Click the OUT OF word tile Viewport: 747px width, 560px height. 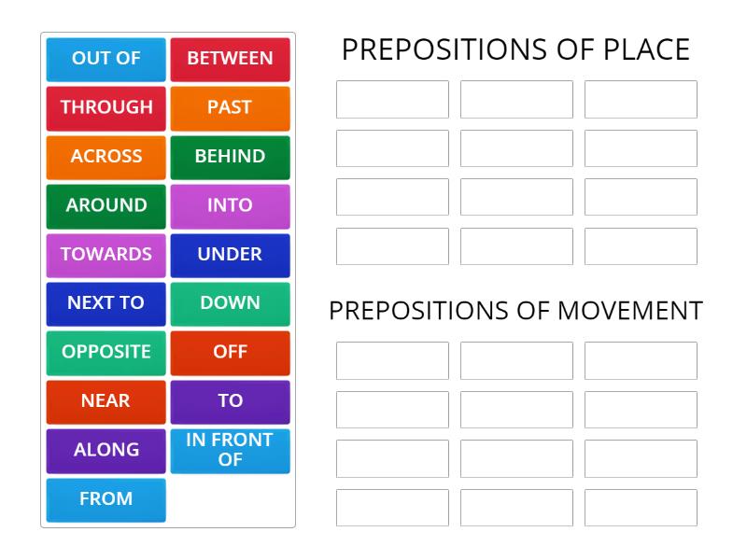click(106, 59)
